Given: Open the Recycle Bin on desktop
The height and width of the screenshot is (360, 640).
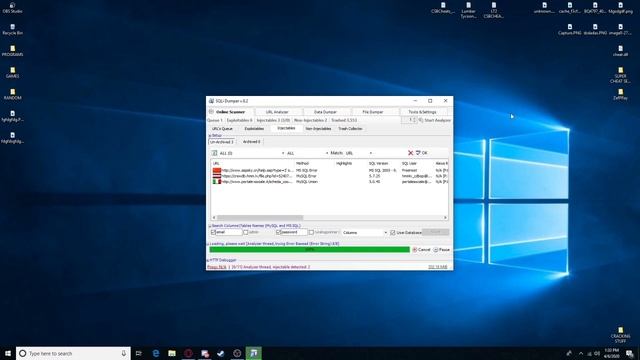Looking at the screenshot, I should [12, 29].
